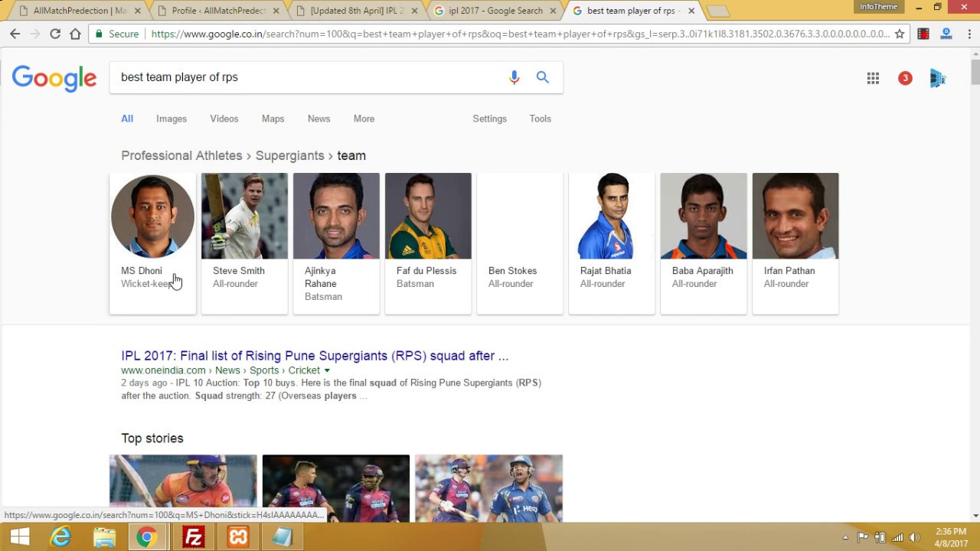Switch to Updated 8th April IPL tab

point(355,11)
